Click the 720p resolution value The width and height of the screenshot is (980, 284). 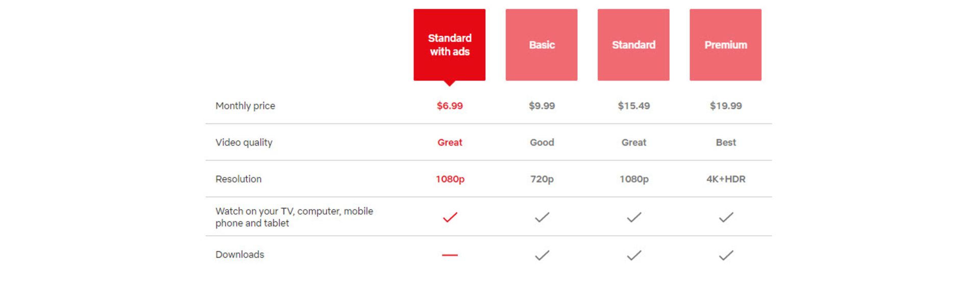click(x=542, y=179)
